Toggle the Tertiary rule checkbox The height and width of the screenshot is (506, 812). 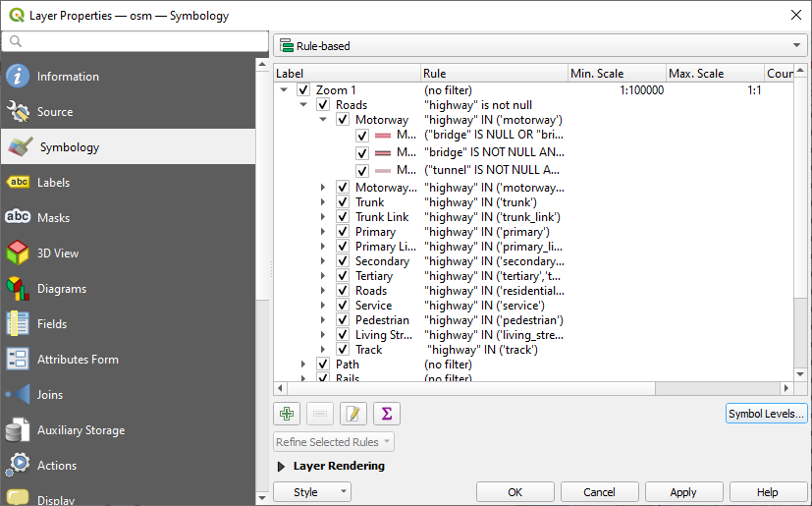pyautogui.click(x=343, y=276)
